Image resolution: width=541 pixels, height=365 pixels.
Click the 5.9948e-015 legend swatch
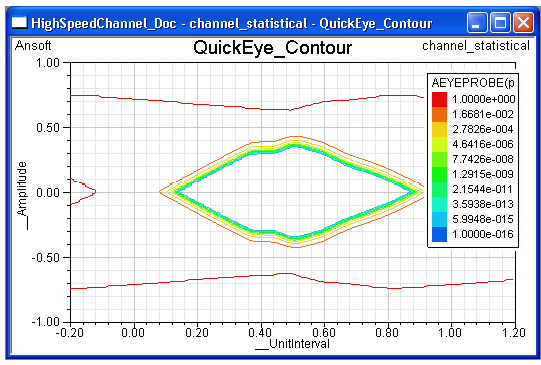pos(439,219)
